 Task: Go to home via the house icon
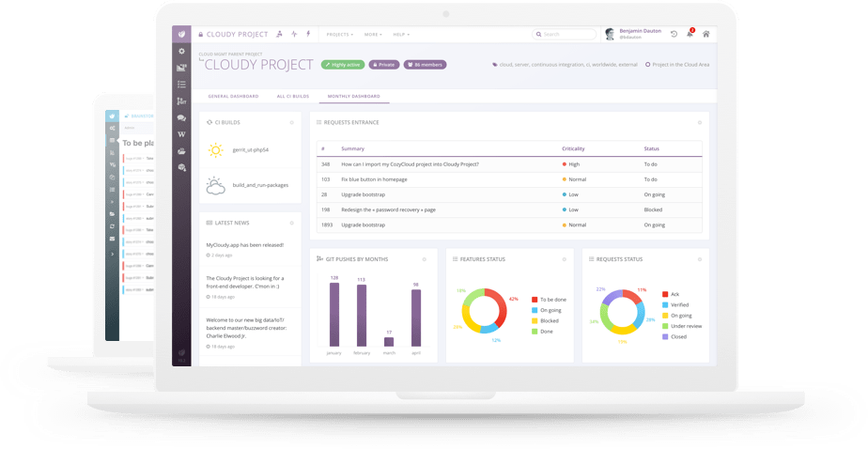(x=705, y=35)
